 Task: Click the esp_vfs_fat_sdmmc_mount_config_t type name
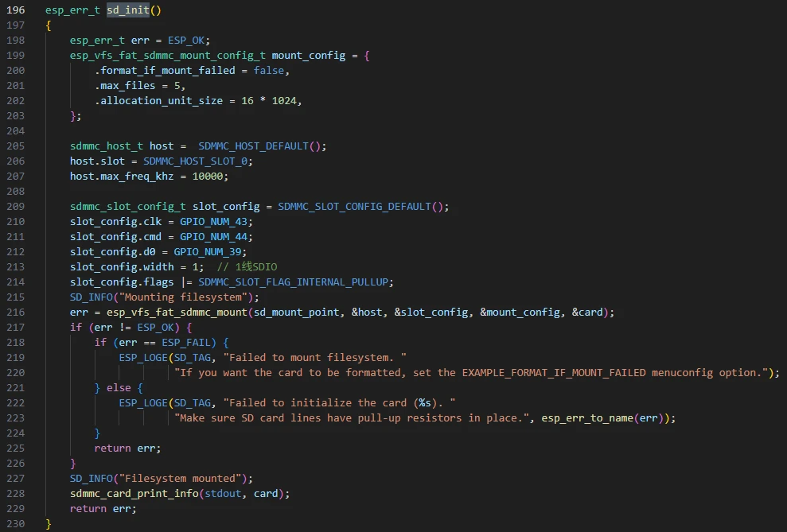(x=167, y=56)
